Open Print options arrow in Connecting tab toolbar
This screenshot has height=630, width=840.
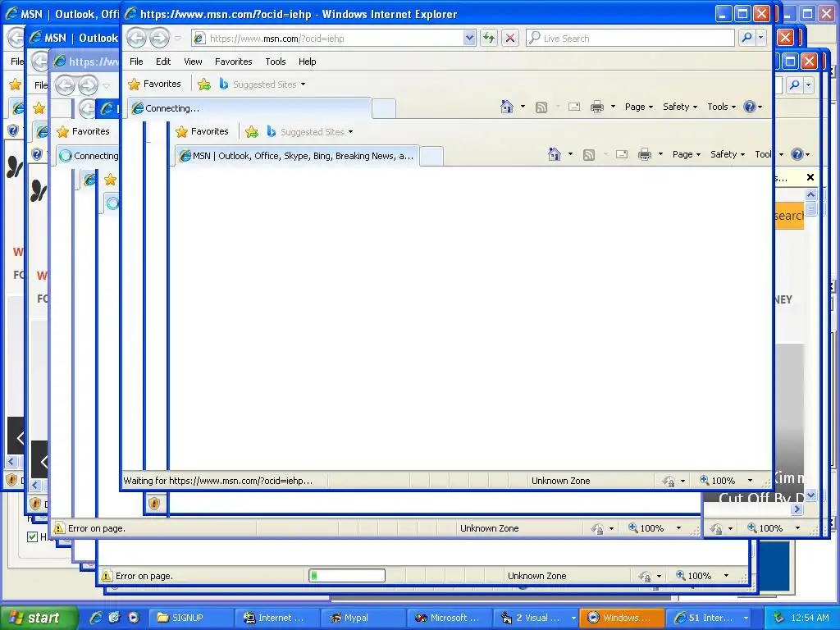613,107
